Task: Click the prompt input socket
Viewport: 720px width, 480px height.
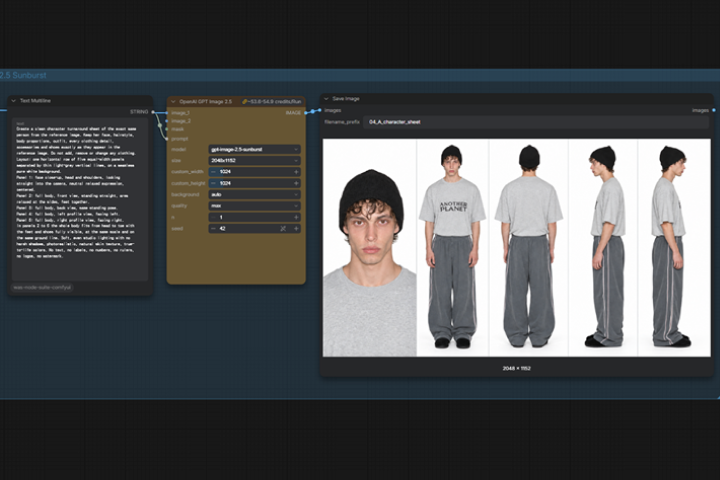Action: 167,139
